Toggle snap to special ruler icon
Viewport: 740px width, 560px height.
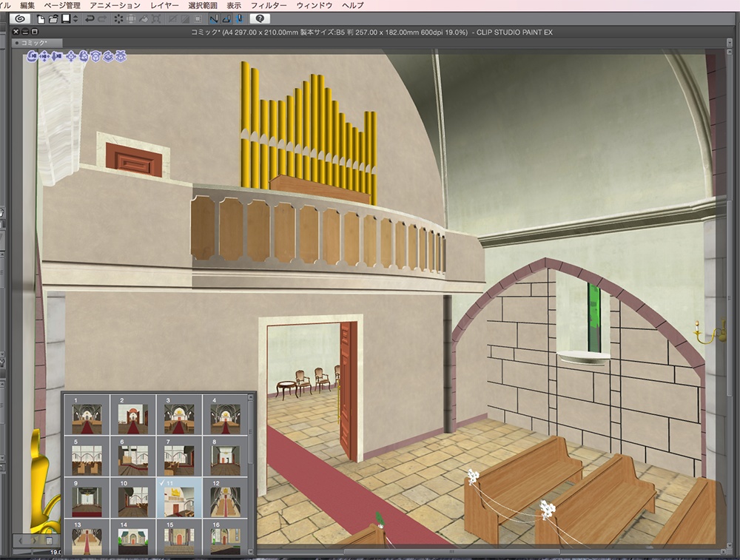(x=227, y=18)
